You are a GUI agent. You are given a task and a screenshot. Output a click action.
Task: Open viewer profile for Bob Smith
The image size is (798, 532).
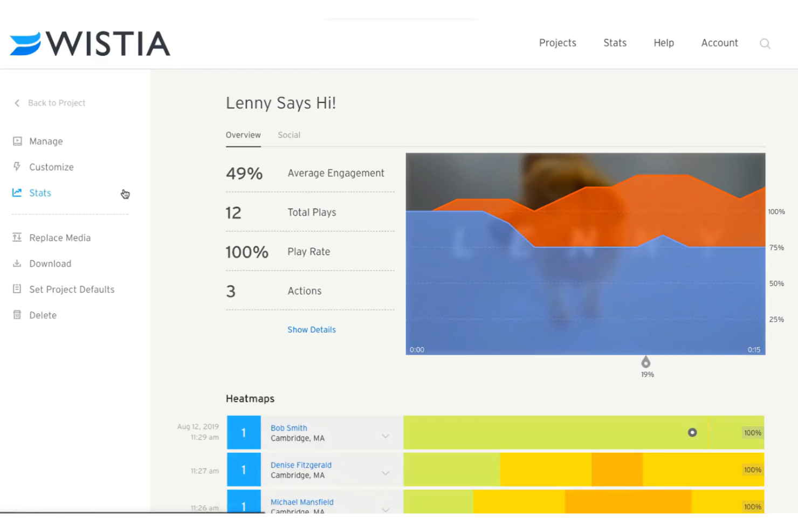tap(289, 427)
